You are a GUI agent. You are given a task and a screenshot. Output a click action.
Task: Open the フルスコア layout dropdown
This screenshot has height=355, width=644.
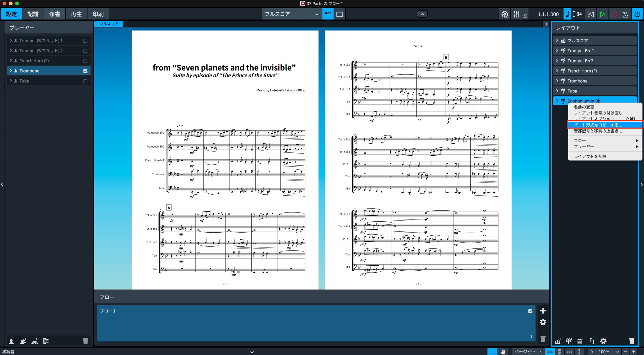[x=292, y=14]
